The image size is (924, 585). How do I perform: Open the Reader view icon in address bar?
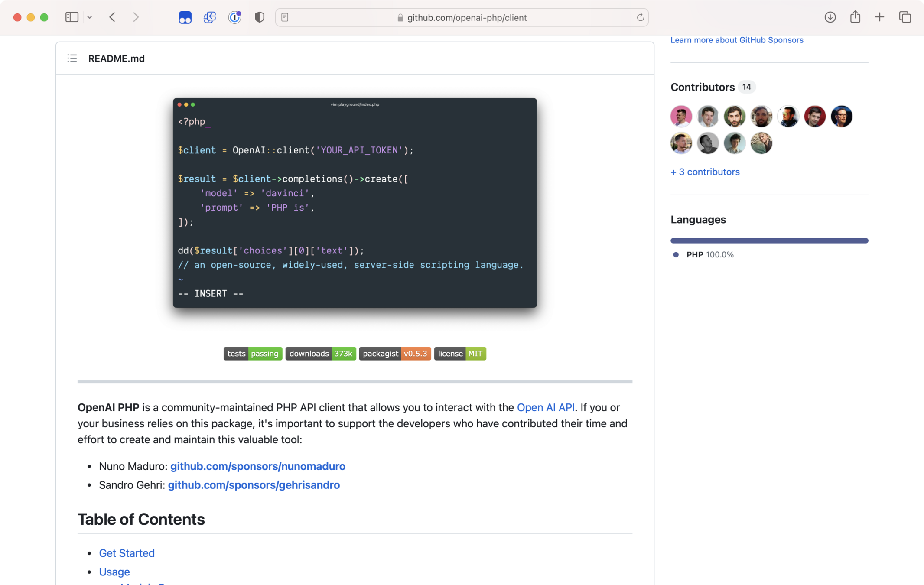tap(285, 17)
